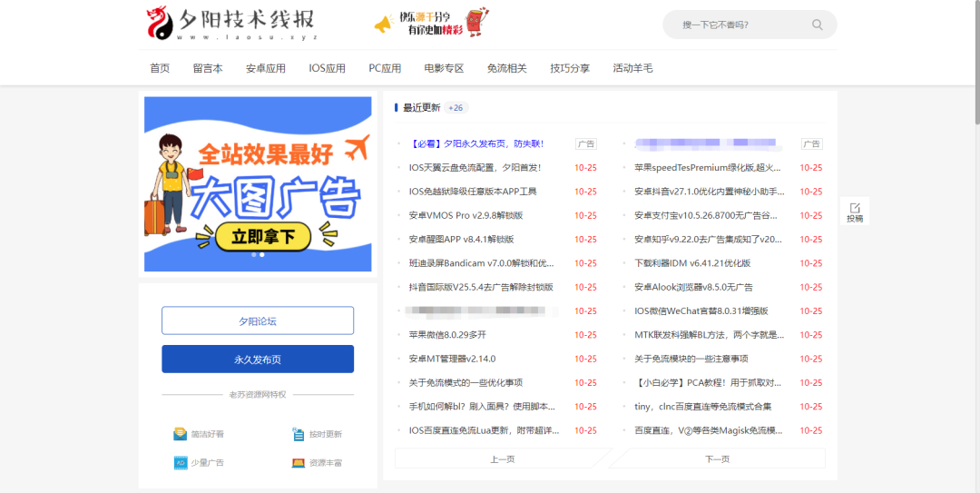
Task: Open 电影专区 in the navigation
Action: click(x=445, y=68)
